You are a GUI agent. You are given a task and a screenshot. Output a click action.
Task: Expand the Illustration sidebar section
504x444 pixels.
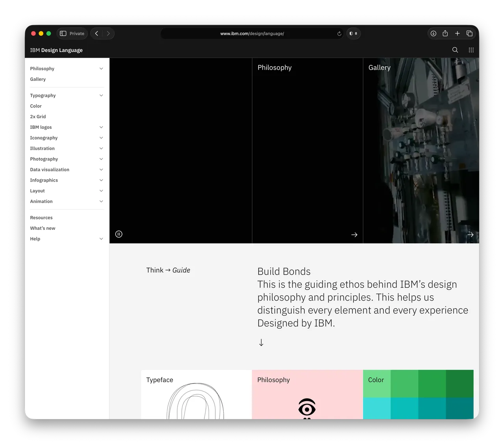101,149
